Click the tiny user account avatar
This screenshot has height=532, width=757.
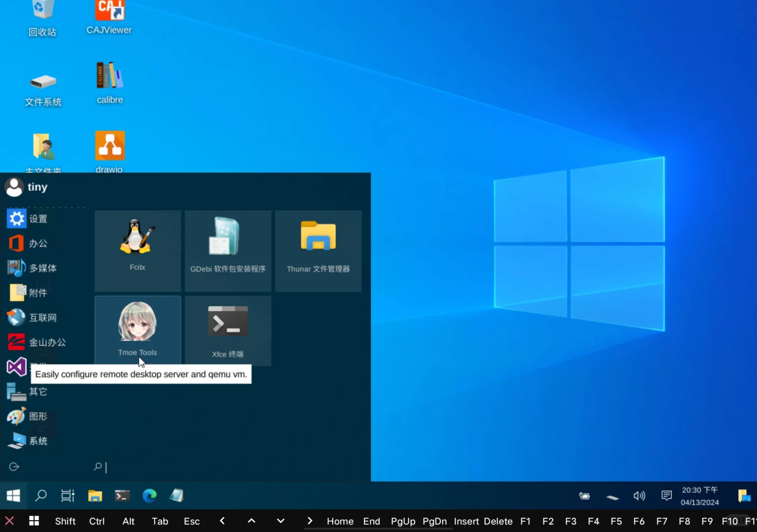pyautogui.click(x=14, y=187)
